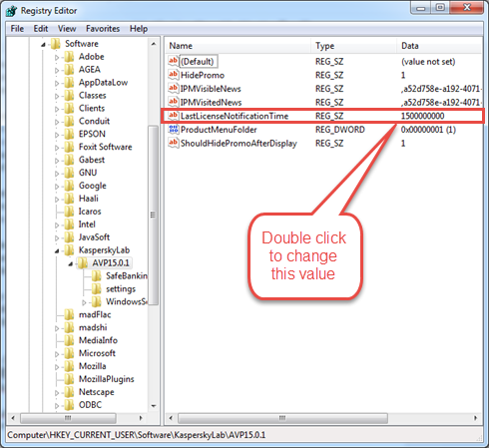Click the ProductMenuFolder DWORD binary icon
Viewport: 489px width, 448px height.
tap(173, 129)
